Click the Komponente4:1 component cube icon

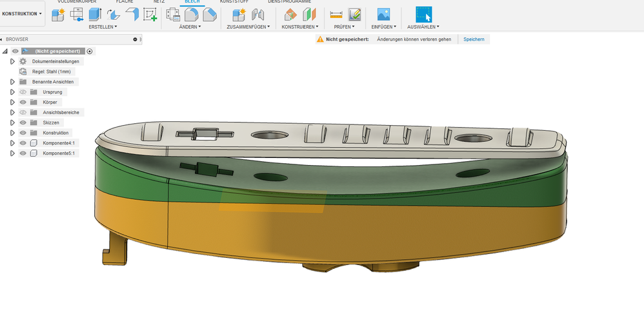click(x=34, y=142)
